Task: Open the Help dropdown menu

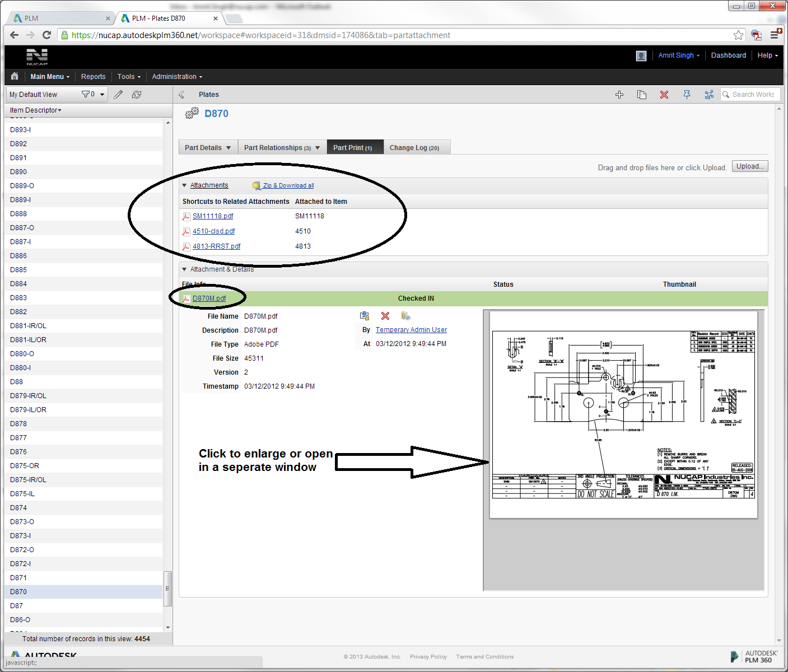Action: pyautogui.click(x=768, y=55)
